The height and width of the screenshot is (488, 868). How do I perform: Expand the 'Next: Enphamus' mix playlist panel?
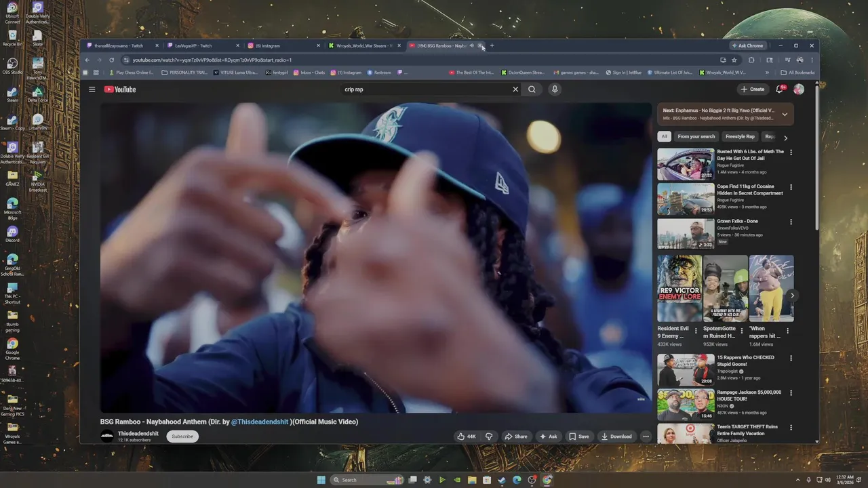click(x=785, y=114)
